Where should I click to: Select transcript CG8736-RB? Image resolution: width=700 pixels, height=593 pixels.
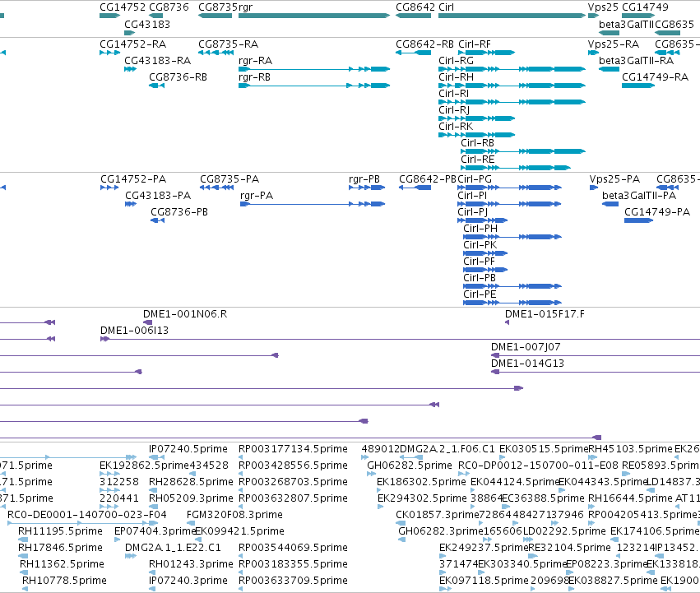coord(178,77)
